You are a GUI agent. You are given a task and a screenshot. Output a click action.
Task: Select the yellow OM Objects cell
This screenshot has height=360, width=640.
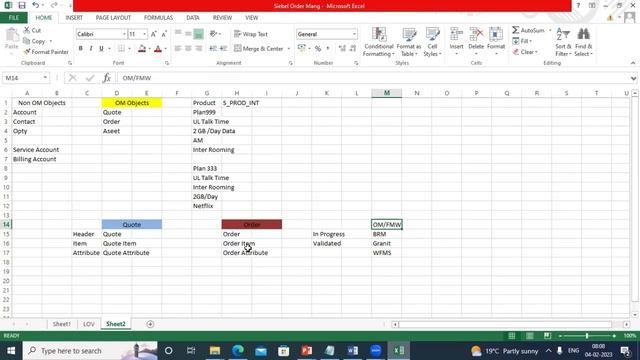132,103
